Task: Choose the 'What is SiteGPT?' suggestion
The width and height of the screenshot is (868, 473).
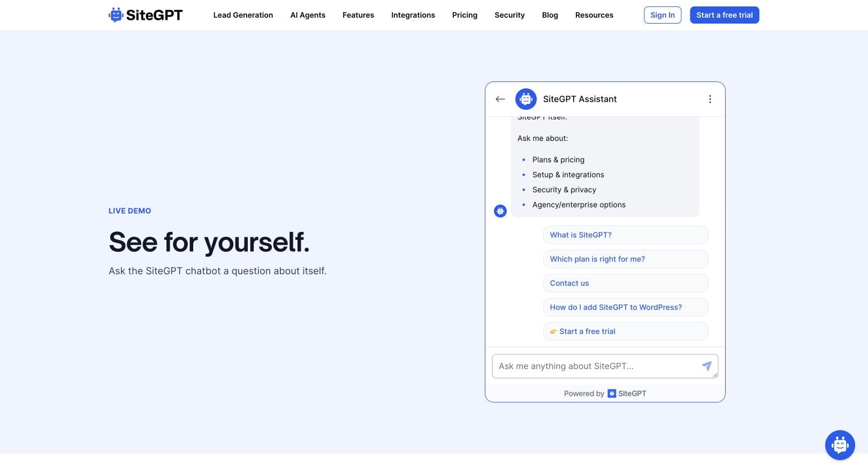Action: [x=626, y=235]
